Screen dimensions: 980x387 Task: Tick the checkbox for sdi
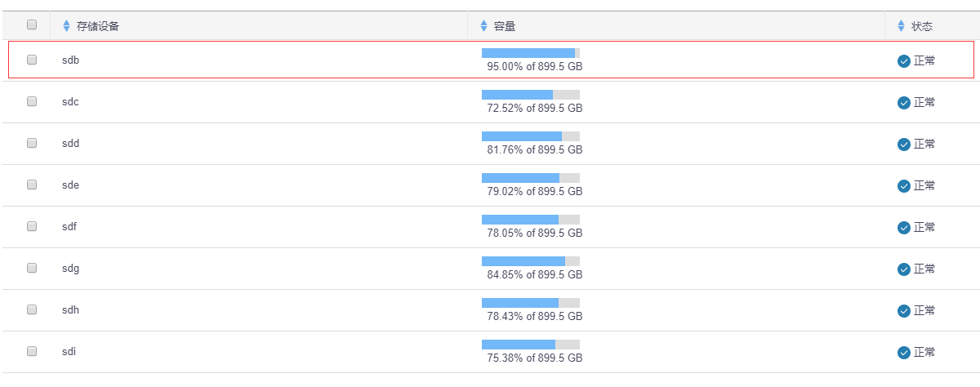32,351
